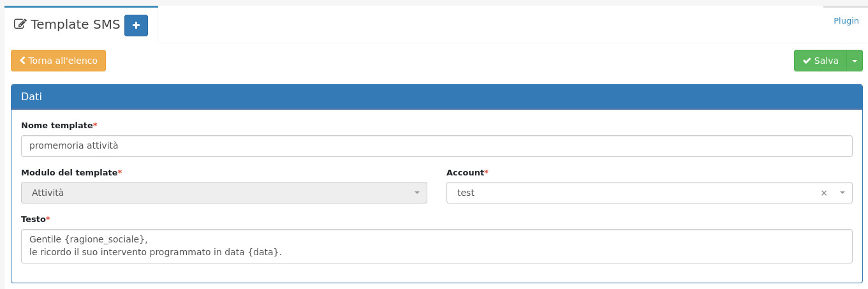The height and width of the screenshot is (289, 868).
Task: Open the Plugin tab
Action: click(846, 21)
